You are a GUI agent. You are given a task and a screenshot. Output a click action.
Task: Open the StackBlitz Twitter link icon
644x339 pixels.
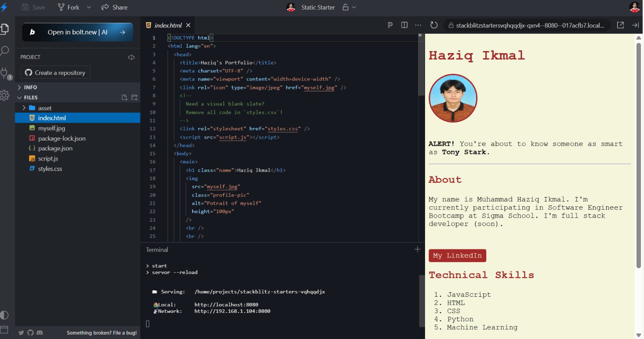click(21, 333)
